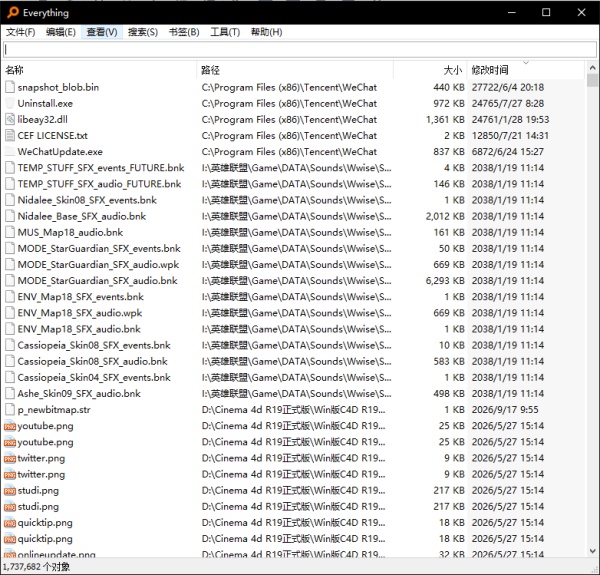
Task: Click the 24765/7/27 8:28 date cell
Action: [x=508, y=103]
